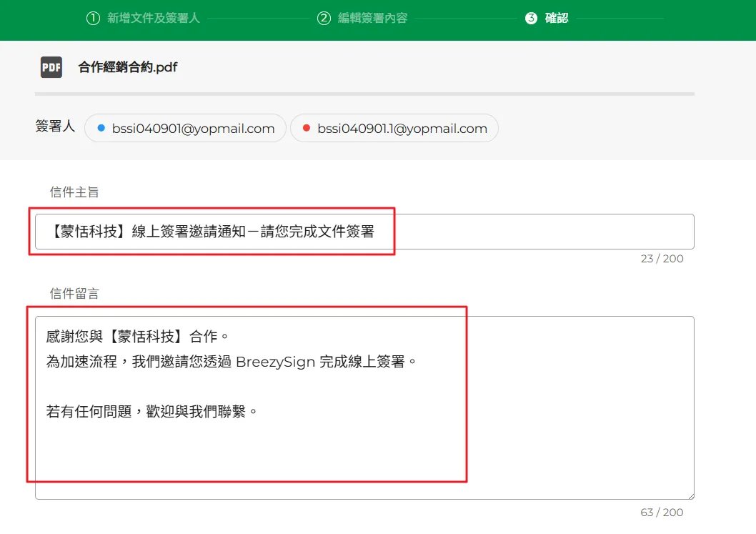Screen dimensions: 756x534
Task: Click the step 1 circled number icon
Action: (x=93, y=19)
